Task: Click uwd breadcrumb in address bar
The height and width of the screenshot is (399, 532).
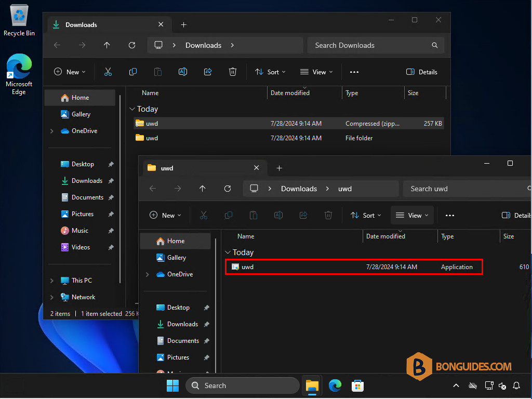Action: point(345,189)
